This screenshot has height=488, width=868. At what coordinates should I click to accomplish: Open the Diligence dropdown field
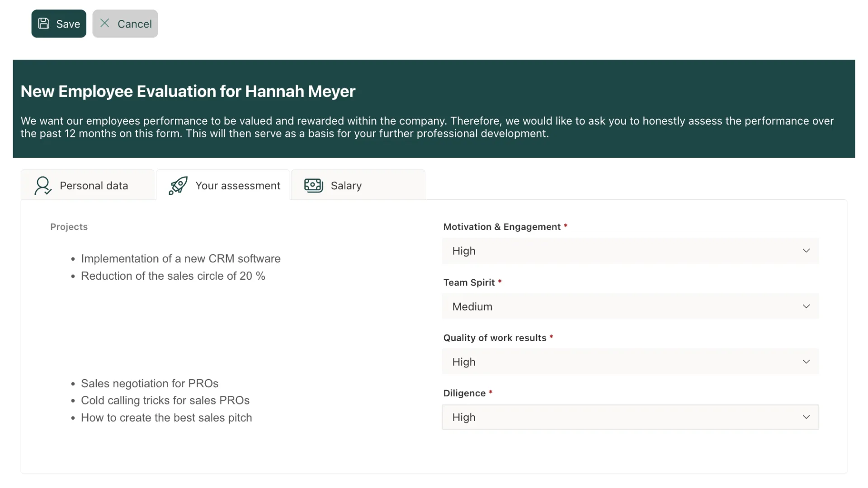(630, 417)
